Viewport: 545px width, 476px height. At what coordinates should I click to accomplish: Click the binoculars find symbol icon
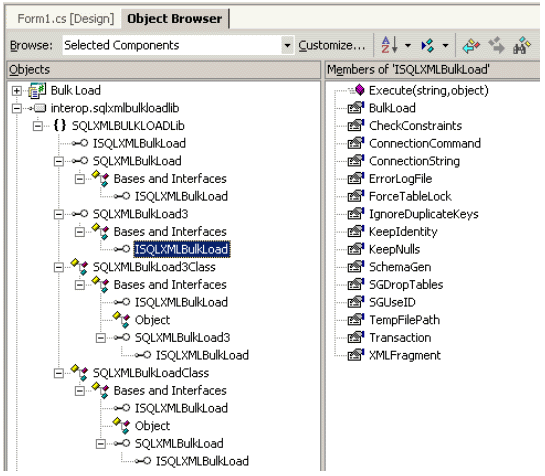click(x=522, y=46)
